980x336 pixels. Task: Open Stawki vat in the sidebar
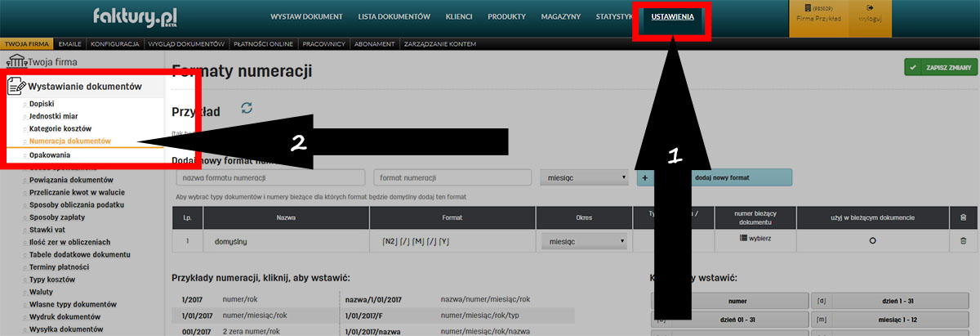pos(48,229)
